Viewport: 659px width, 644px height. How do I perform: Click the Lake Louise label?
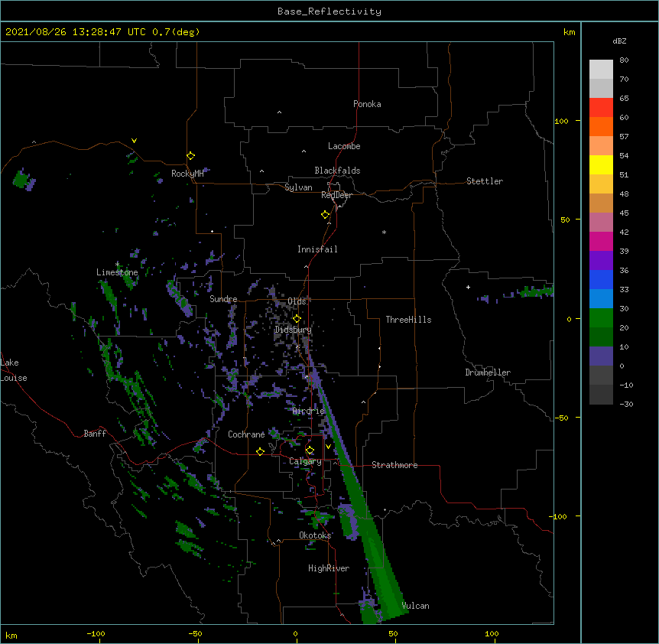point(14,370)
